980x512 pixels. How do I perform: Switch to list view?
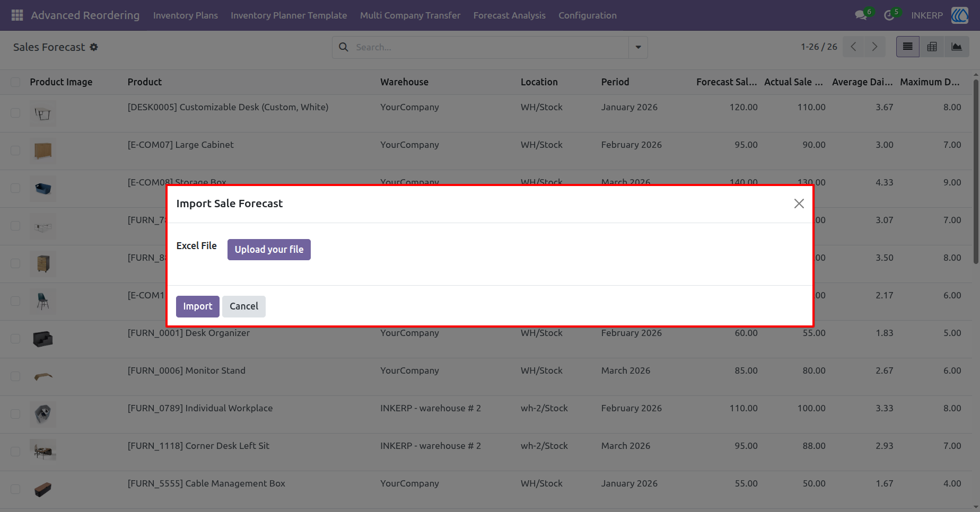(x=908, y=47)
